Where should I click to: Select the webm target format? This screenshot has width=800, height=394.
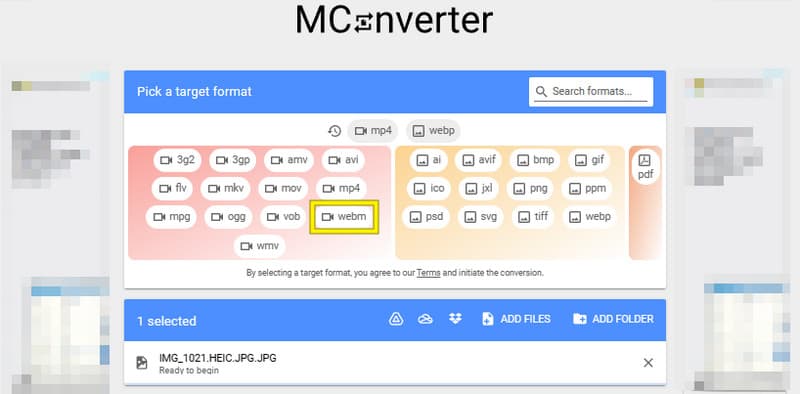pyautogui.click(x=344, y=217)
